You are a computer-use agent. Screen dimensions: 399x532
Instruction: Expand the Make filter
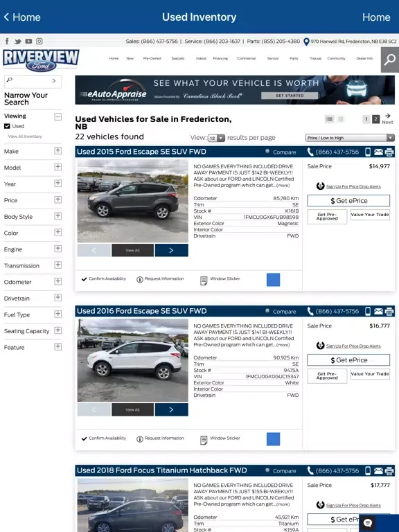58,150
